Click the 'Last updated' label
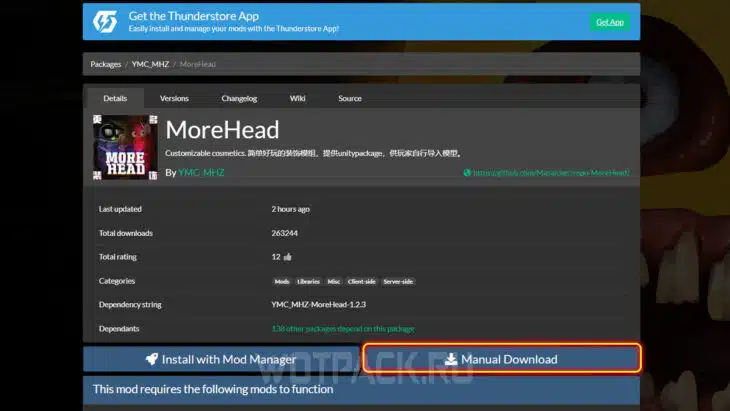 click(120, 209)
